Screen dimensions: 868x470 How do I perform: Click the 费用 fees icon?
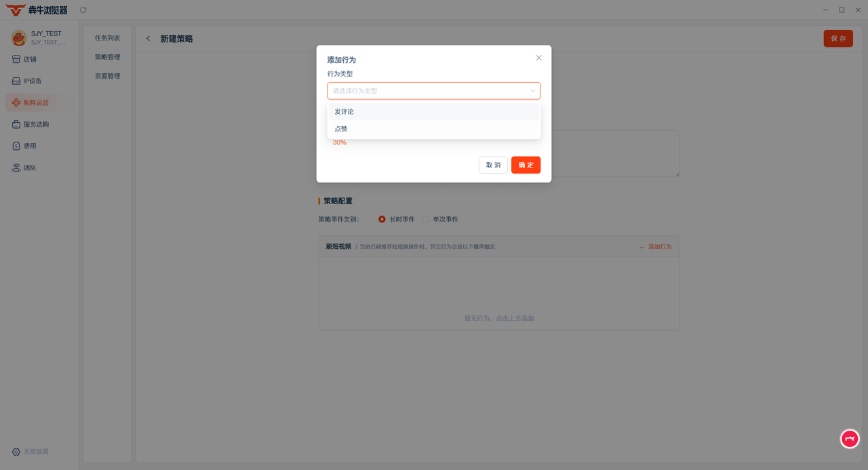click(16, 146)
